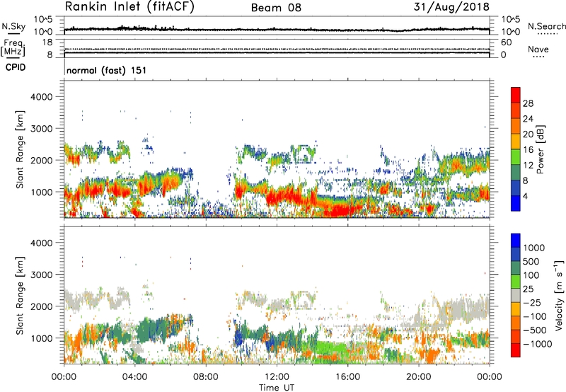Click the "-25" tick on Velocity colorbar
Screen dimensions: 566x392
[531, 302]
